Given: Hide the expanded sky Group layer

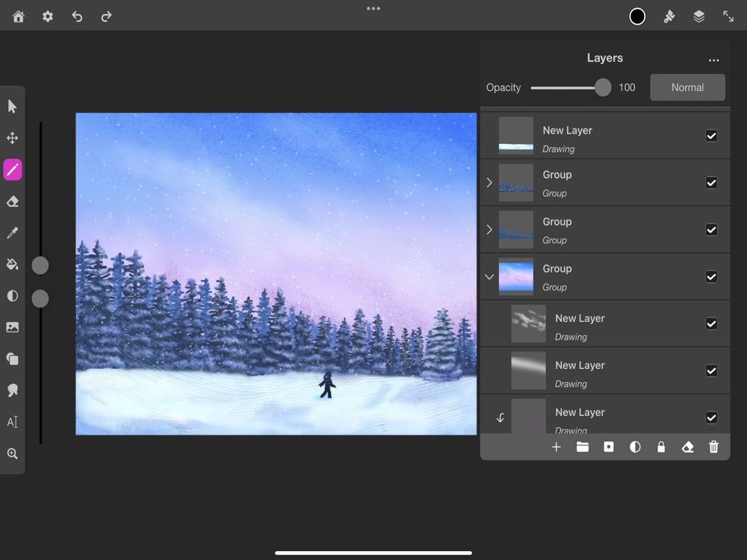Looking at the screenshot, I should 711,277.
